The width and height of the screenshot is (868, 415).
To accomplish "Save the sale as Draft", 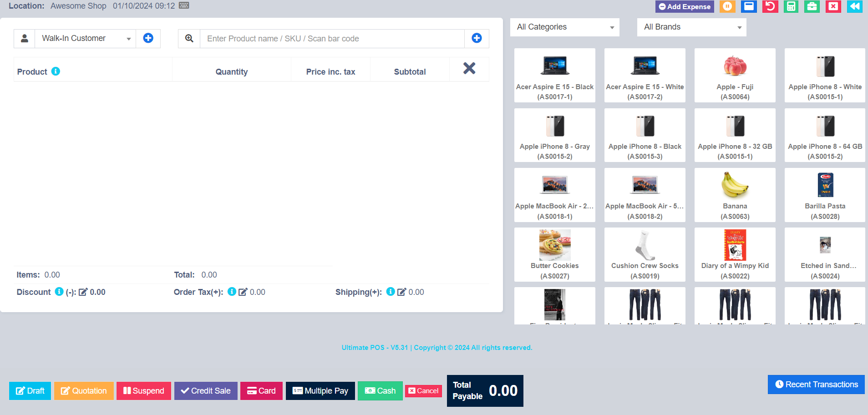I will click(30, 391).
